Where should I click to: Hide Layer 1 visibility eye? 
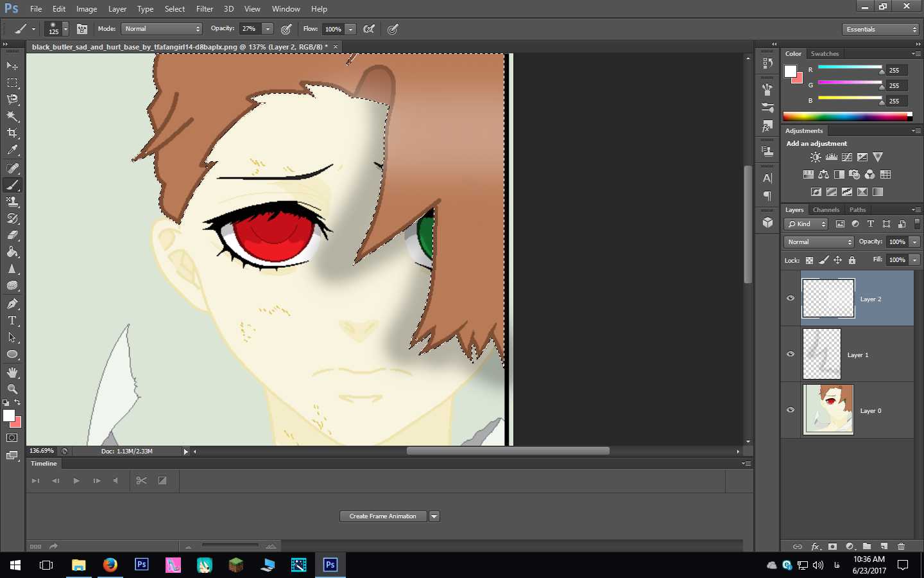pos(791,354)
